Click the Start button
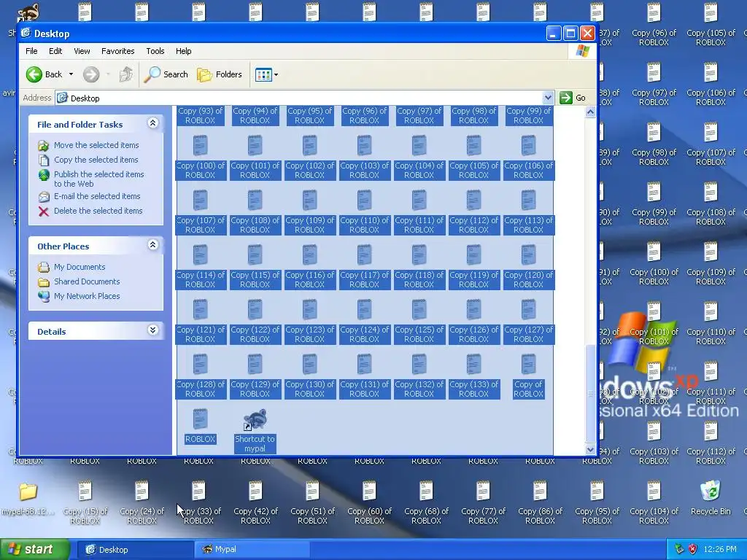 click(35, 549)
